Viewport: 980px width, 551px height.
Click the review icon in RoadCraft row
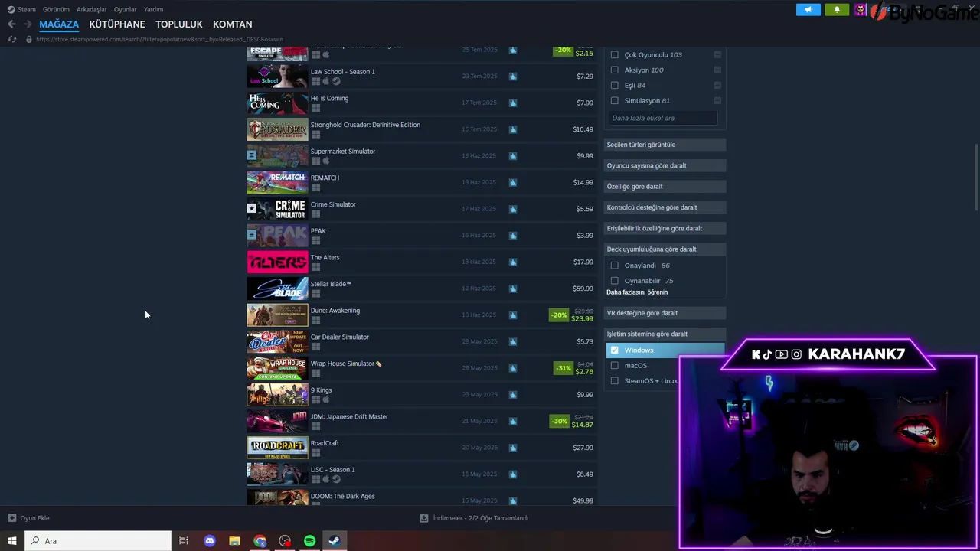coord(513,448)
